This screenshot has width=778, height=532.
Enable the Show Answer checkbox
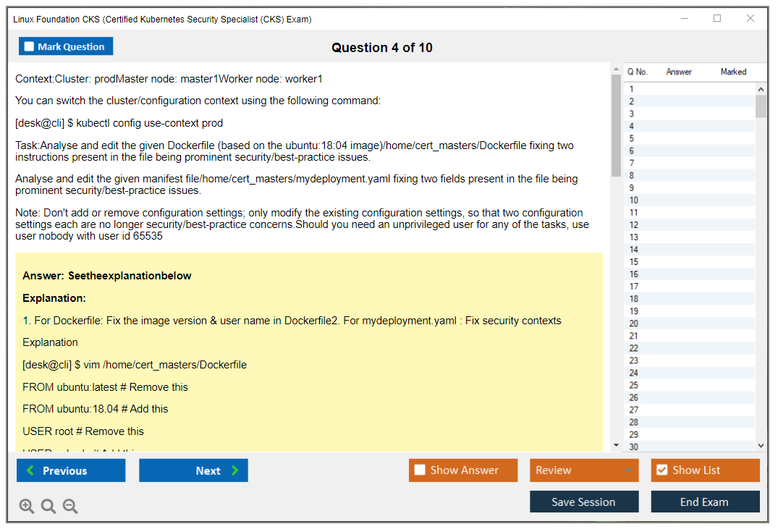click(x=420, y=470)
